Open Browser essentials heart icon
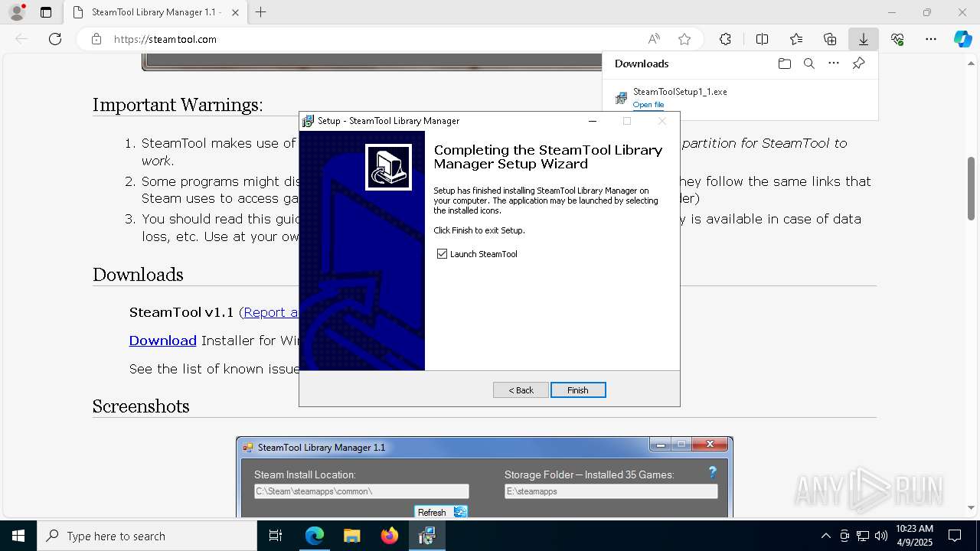 (897, 39)
